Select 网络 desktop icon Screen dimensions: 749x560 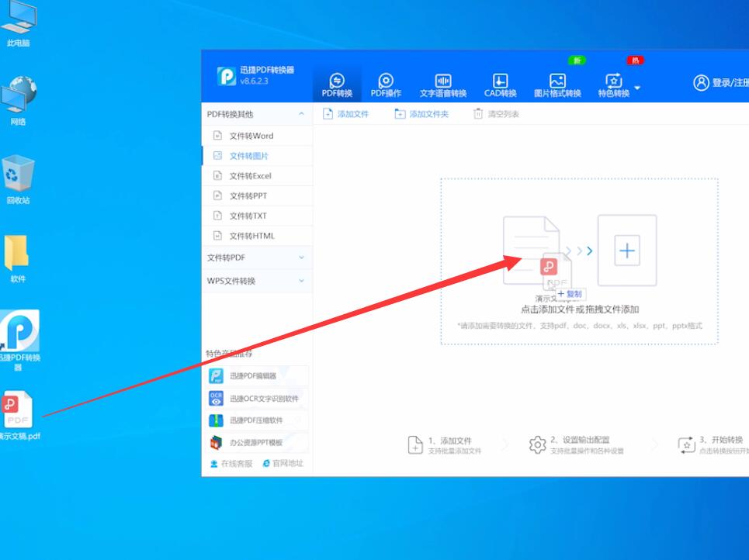coord(18,101)
